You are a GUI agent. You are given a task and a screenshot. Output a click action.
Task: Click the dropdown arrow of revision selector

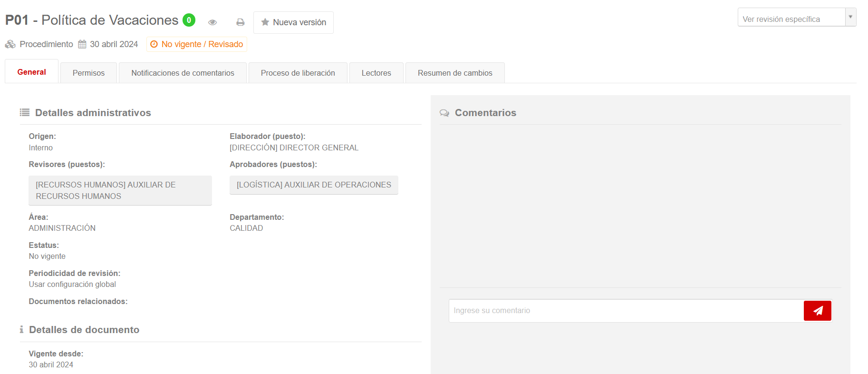[x=850, y=17]
